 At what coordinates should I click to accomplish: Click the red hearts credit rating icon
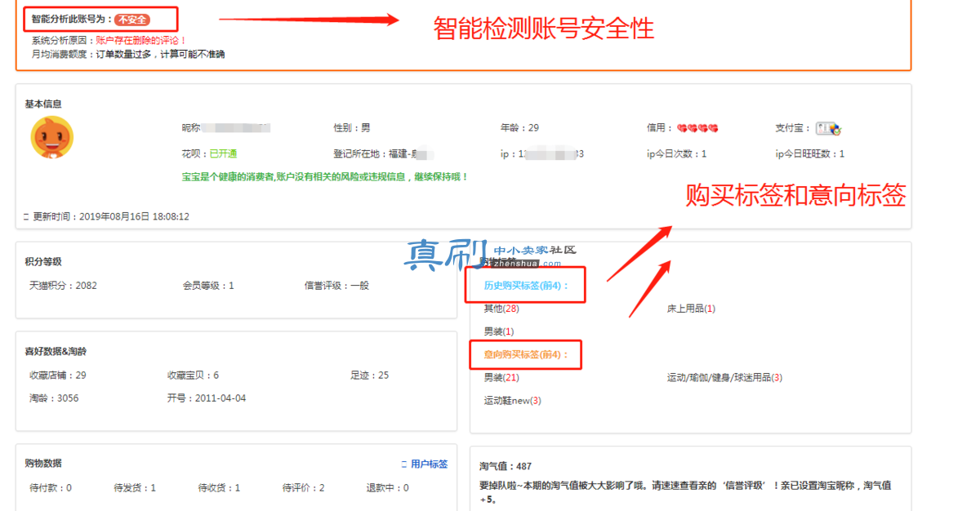pyautogui.click(x=697, y=128)
